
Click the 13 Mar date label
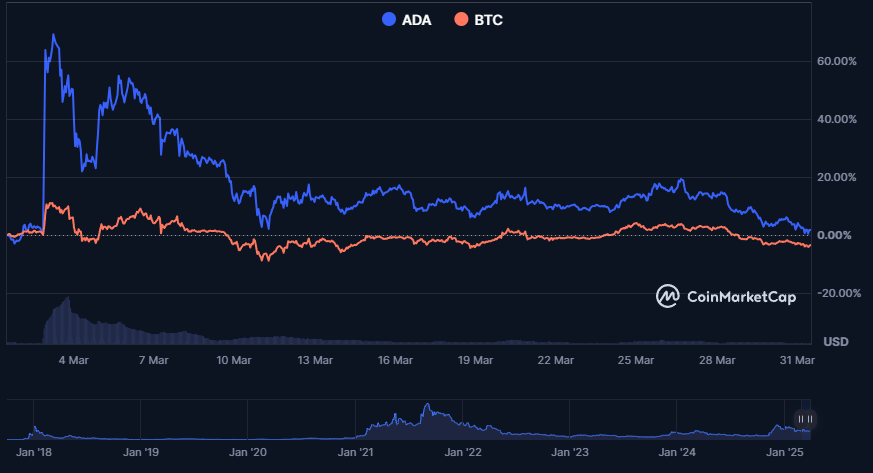point(315,360)
